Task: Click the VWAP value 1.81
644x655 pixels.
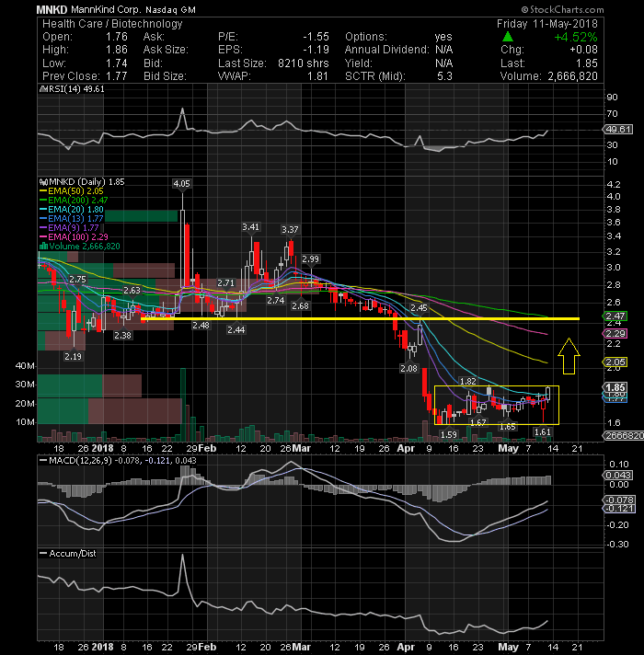Action: [317, 76]
